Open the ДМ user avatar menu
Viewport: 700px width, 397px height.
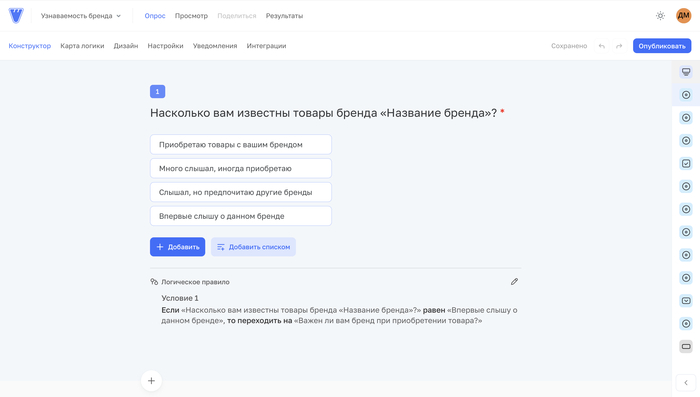coord(683,16)
